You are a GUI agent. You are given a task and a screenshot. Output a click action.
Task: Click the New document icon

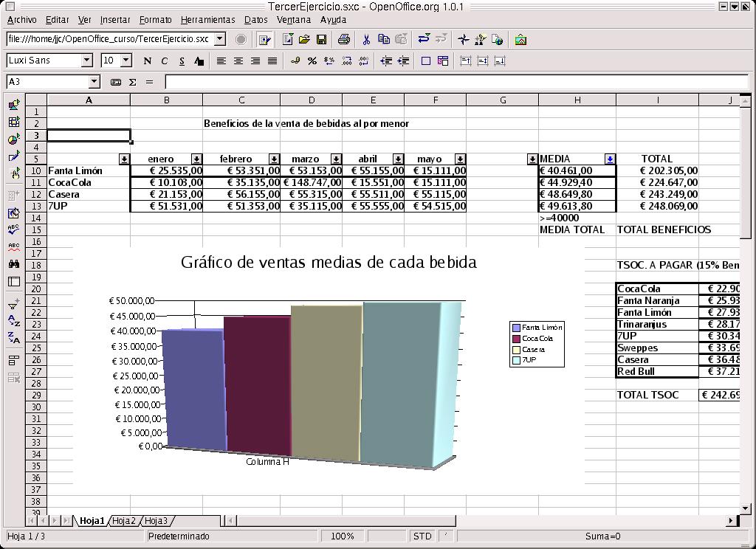tap(287, 40)
